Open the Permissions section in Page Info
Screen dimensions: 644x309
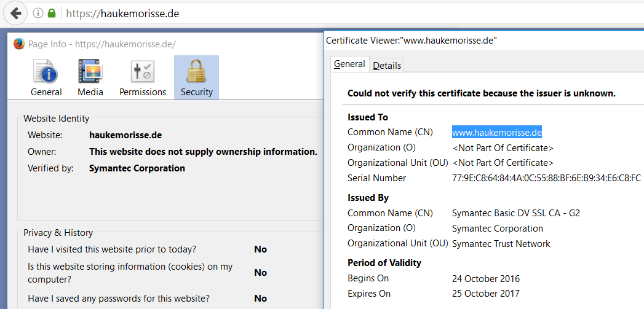143,78
